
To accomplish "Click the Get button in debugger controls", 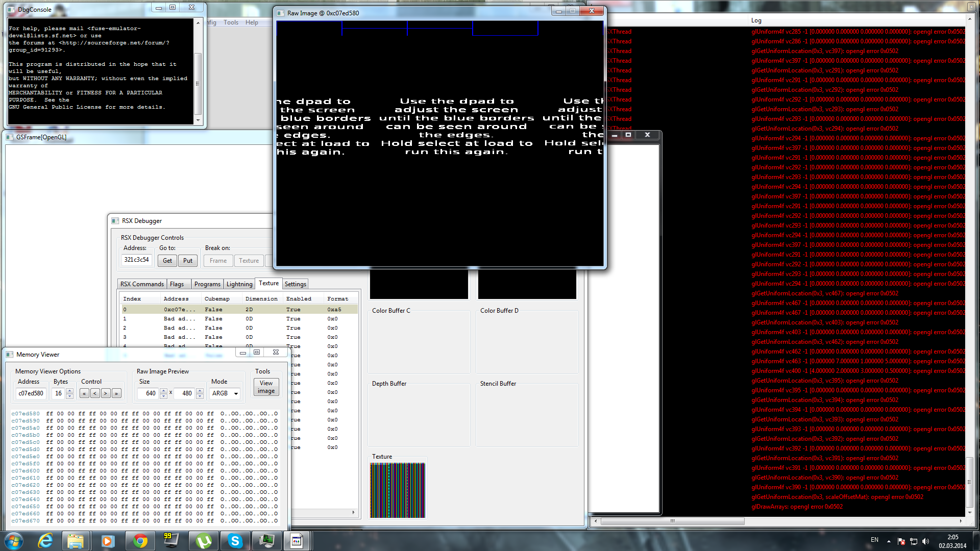I will [x=167, y=261].
